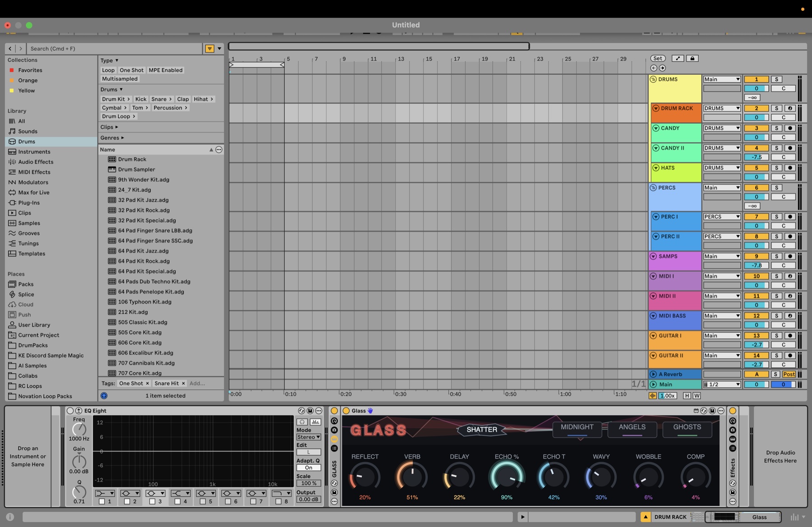812x527 pixels.
Task: Open Grooves in the library
Action: point(29,233)
